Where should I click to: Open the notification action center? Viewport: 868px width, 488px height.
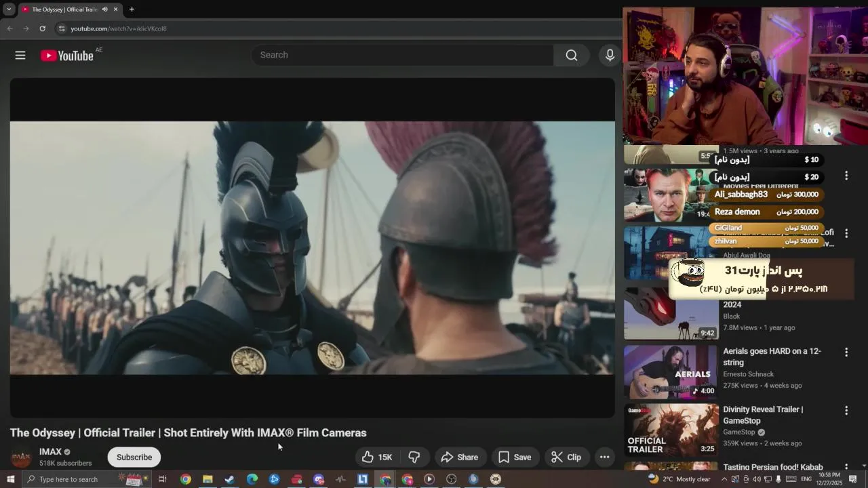click(x=853, y=479)
